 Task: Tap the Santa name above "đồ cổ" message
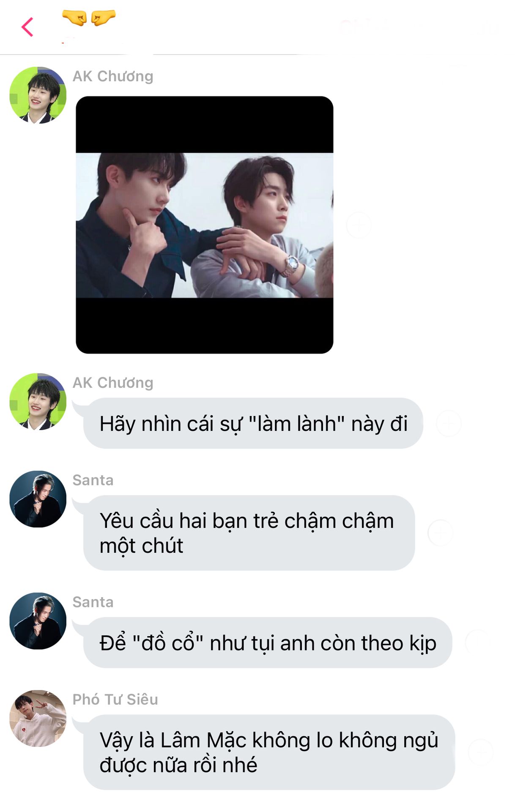[93, 602]
